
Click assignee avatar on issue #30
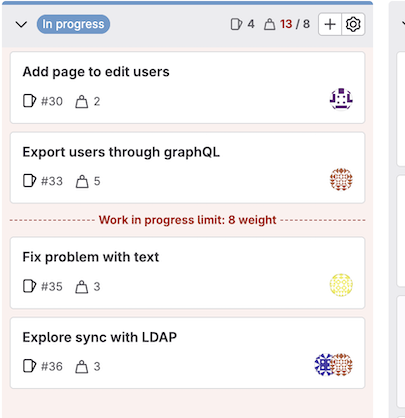pos(341,99)
